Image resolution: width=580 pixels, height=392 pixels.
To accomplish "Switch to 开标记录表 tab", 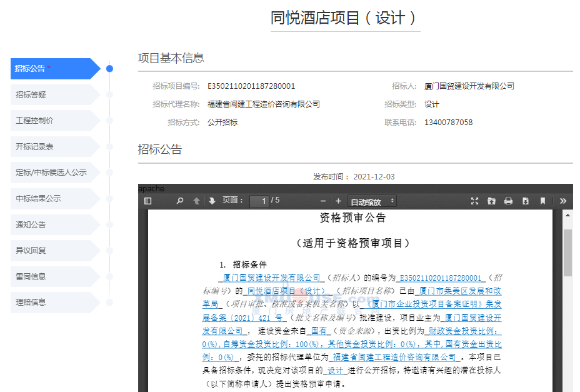I will pyautogui.click(x=56, y=146).
